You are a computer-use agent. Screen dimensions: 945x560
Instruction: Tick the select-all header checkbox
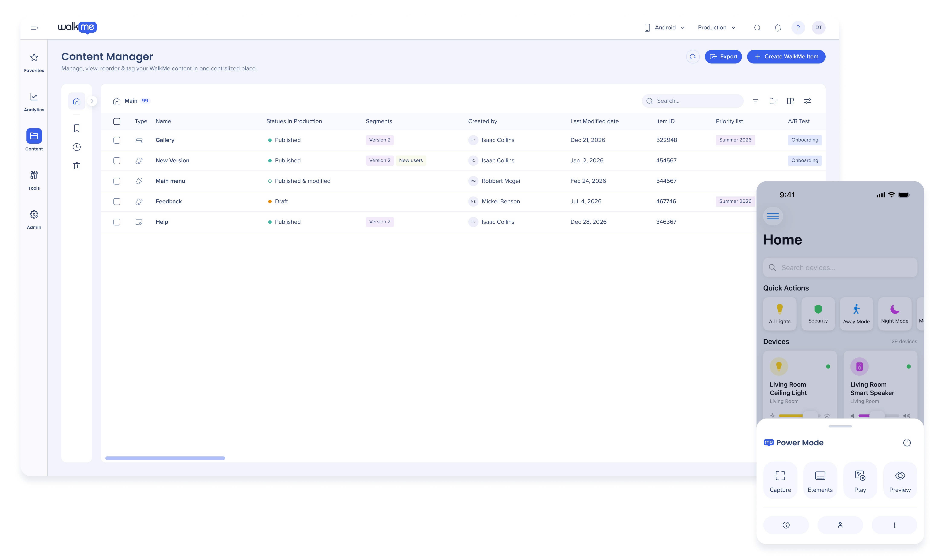point(117,121)
